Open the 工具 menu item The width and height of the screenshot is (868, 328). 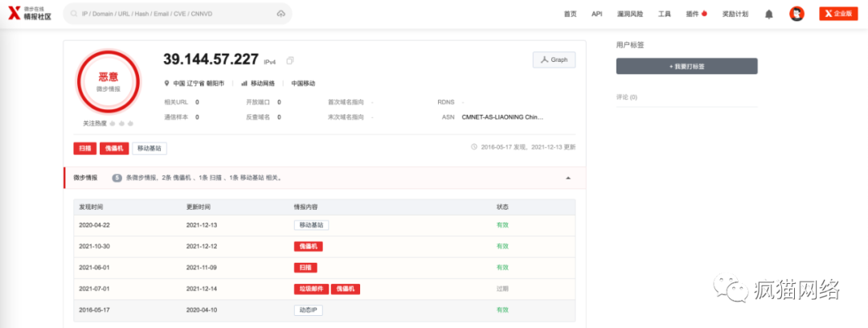[x=665, y=14]
